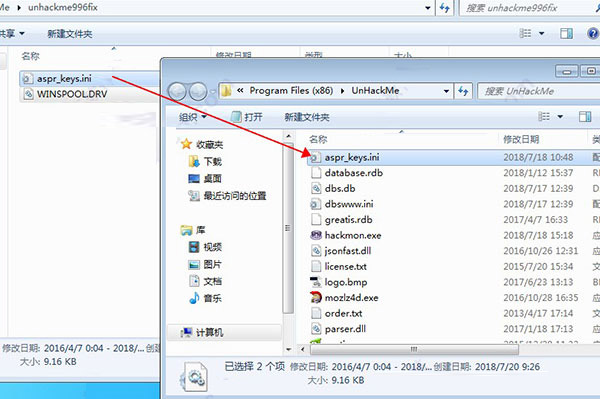Click hackmon.exe application icon
600x399 pixels.
point(316,235)
